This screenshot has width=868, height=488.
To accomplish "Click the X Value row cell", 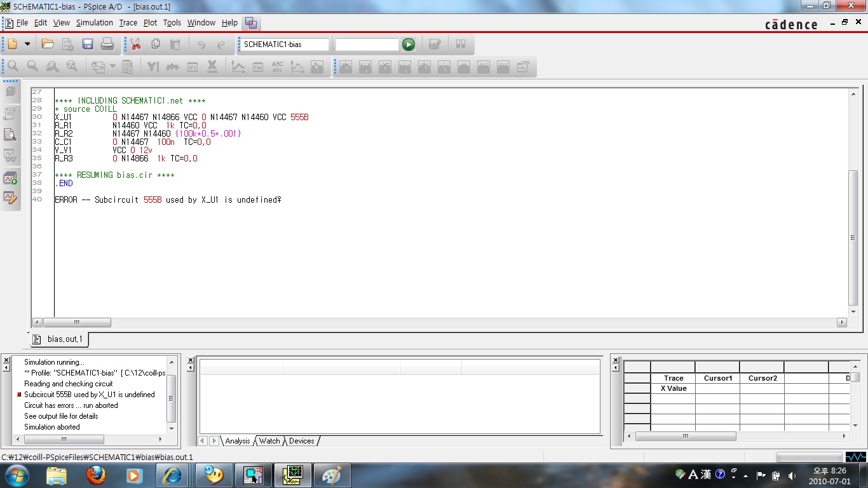I will 673,388.
